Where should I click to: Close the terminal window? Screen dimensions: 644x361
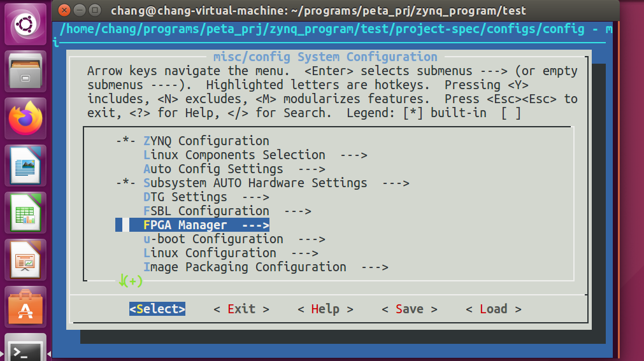click(64, 10)
